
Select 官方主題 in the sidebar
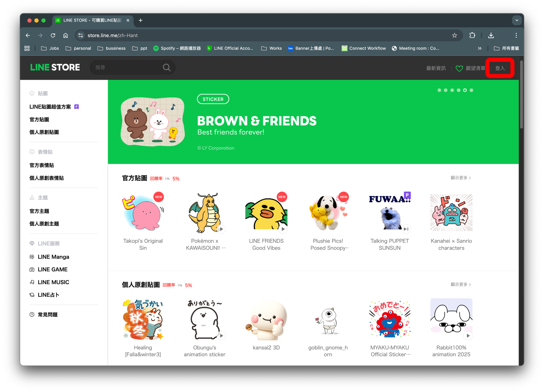39,211
